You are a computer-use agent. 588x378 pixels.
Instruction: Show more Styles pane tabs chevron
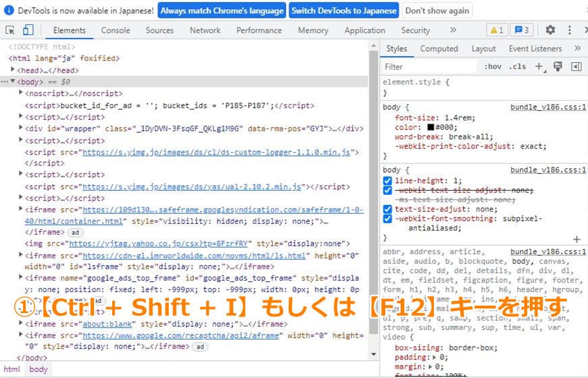[x=577, y=49]
